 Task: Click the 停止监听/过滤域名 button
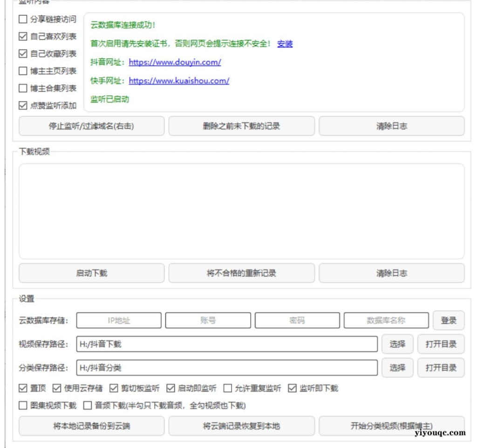[91, 126]
